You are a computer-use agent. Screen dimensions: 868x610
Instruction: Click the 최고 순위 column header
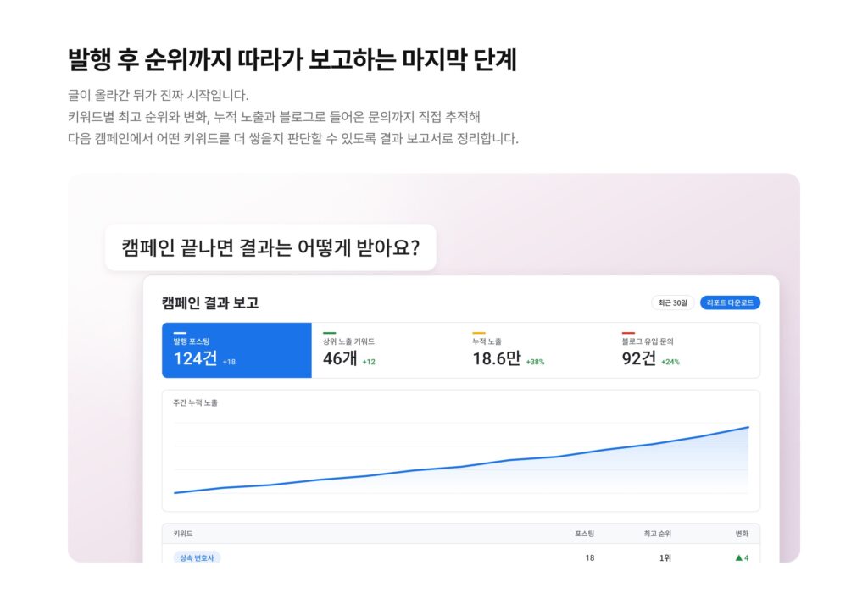[657, 534]
